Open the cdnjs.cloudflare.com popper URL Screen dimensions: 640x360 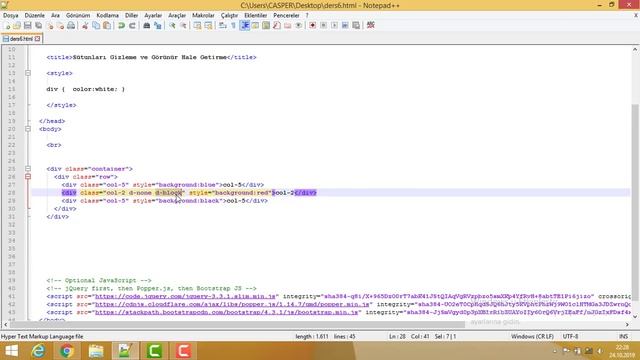pos(232,304)
